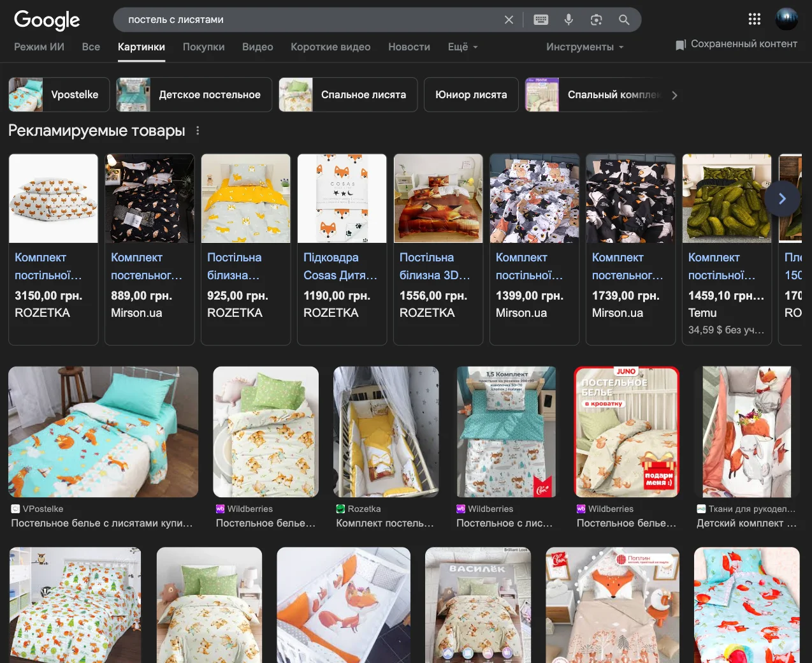Screen dimensions: 812x663
Task: Open the JUNO Постельное белье image
Action: tap(627, 432)
